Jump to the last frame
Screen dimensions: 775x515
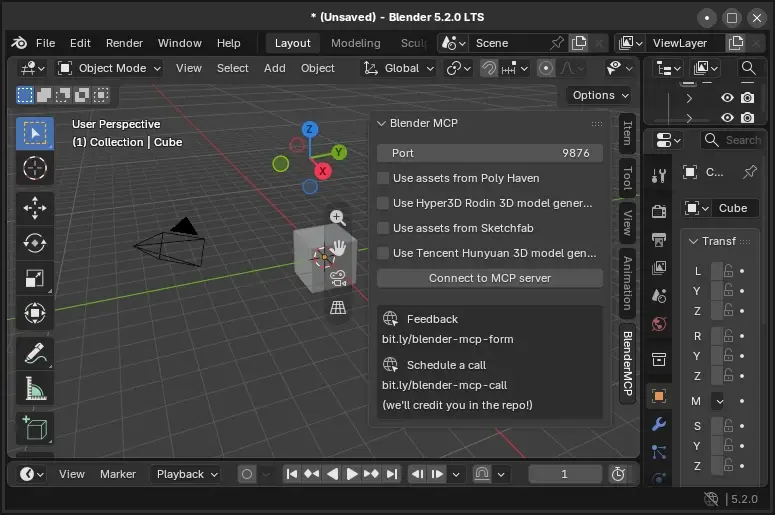tap(392, 474)
